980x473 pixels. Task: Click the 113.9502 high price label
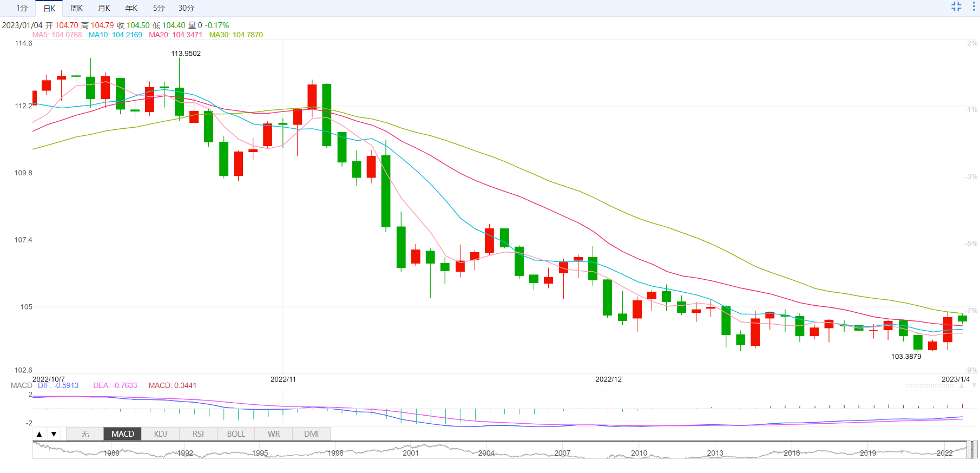coord(186,54)
